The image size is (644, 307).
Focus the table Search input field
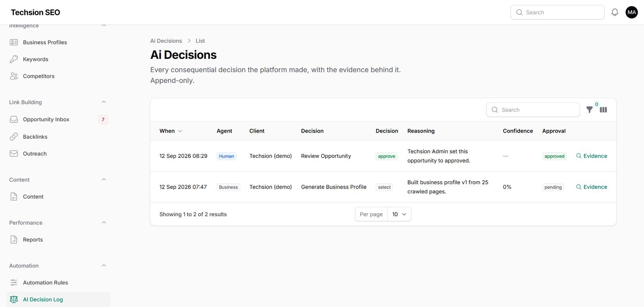pos(533,110)
